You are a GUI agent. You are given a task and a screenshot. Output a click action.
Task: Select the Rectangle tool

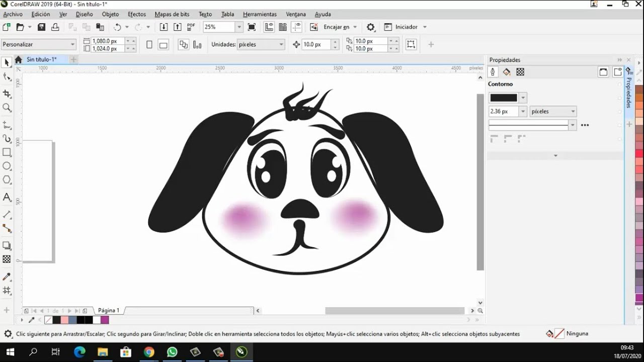[x=7, y=152]
